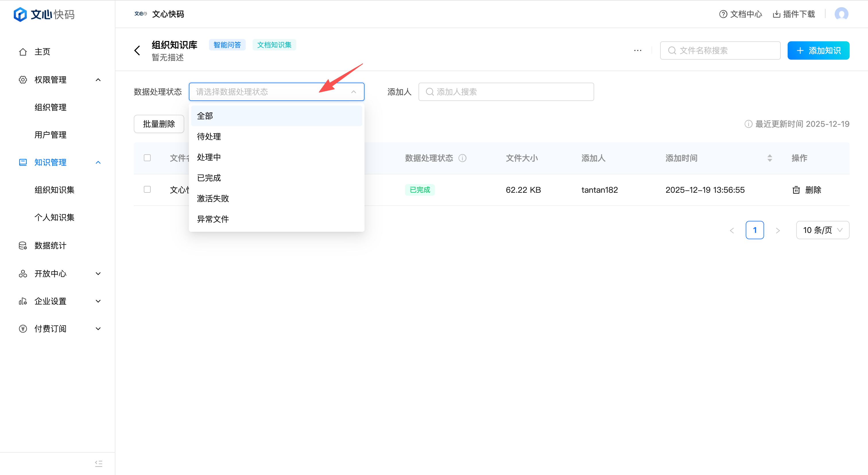Sort by 添加时间 using sort arrows
Screen dimensions: 868x475
pyautogui.click(x=770, y=158)
